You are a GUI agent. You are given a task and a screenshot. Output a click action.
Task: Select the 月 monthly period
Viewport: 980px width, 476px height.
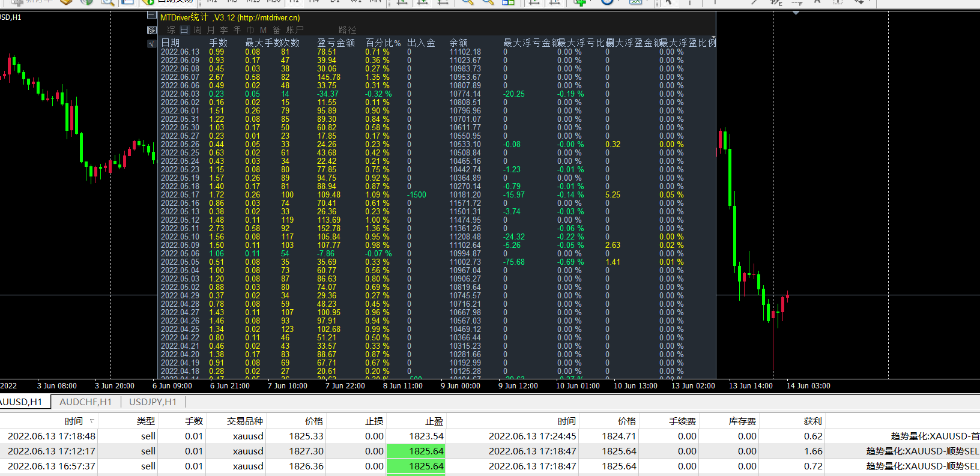pyautogui.click(x=210, y=30)
